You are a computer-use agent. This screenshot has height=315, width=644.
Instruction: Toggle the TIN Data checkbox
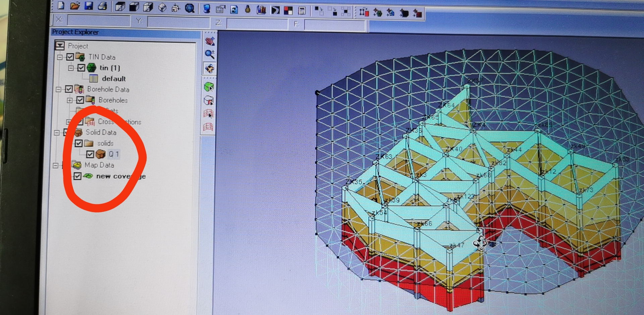tap(70, 57)
